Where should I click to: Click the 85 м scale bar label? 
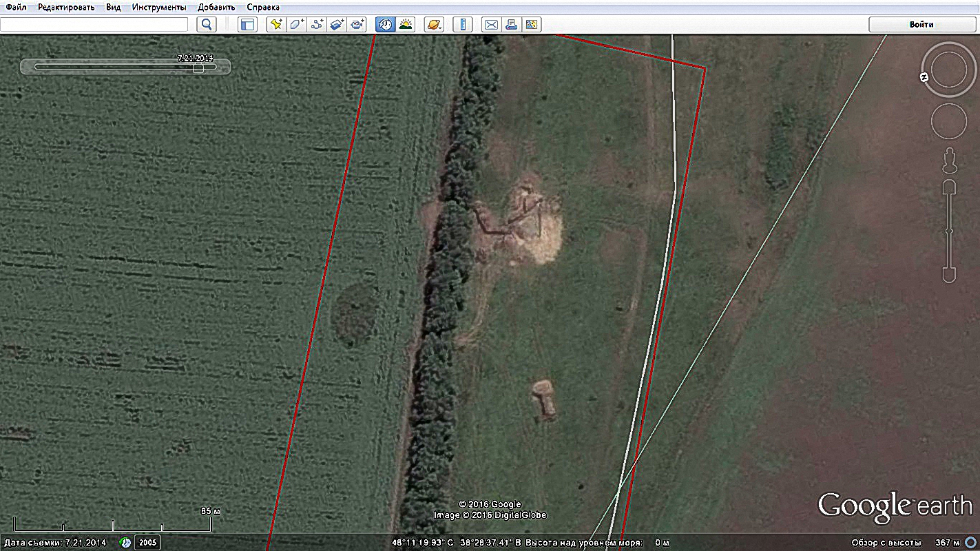pyautogui.click(x=210, y=511)
